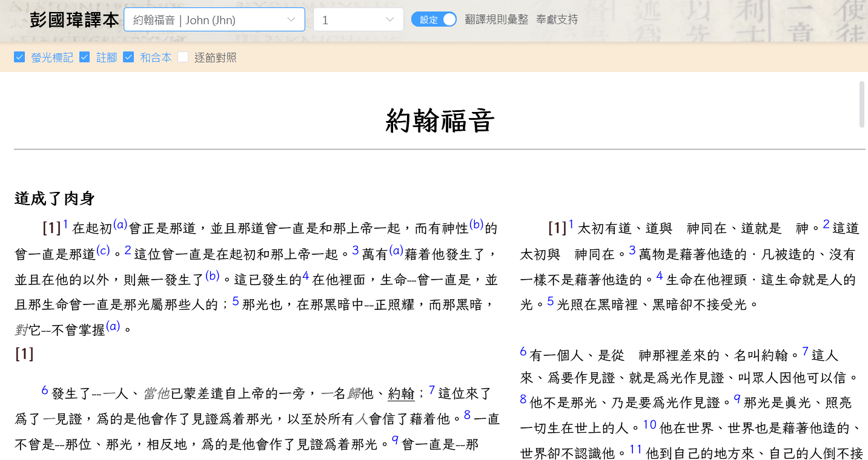Viewport: 868px width, 460px height.
Task: Open footnote (a) after 在起初
Action: (x=120, y=225)
